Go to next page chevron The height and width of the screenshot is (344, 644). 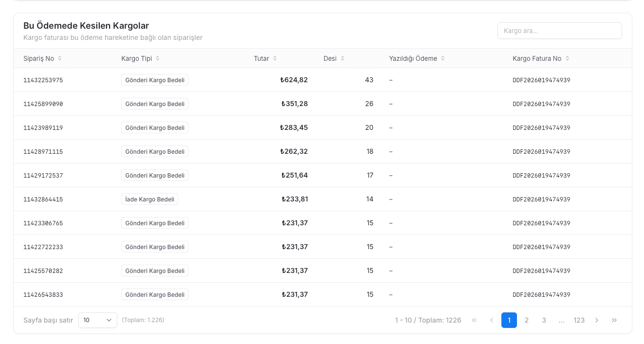[x=597, y=320]
